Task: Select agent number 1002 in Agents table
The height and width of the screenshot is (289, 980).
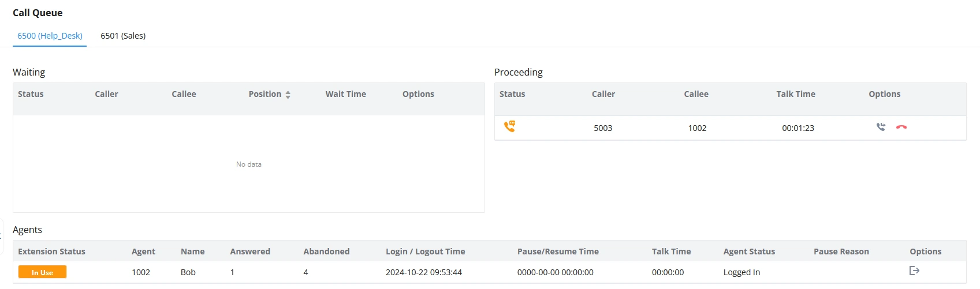Action: click(x=141, y=272)
